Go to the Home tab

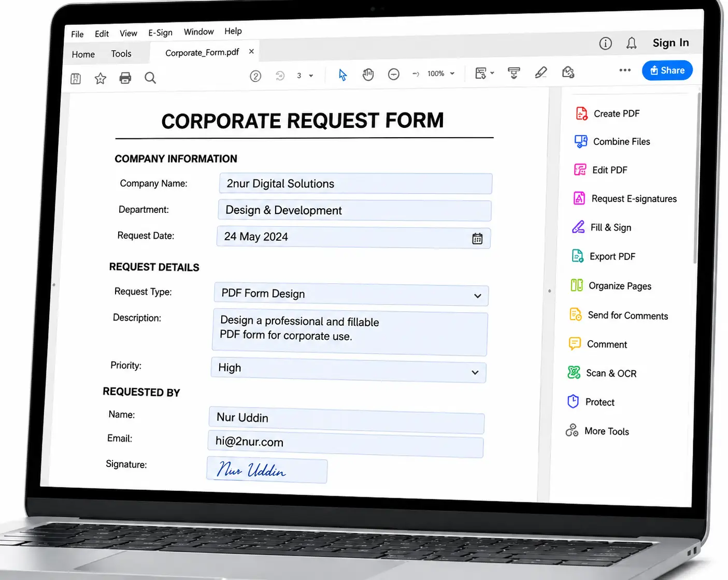tap(83, 54)
